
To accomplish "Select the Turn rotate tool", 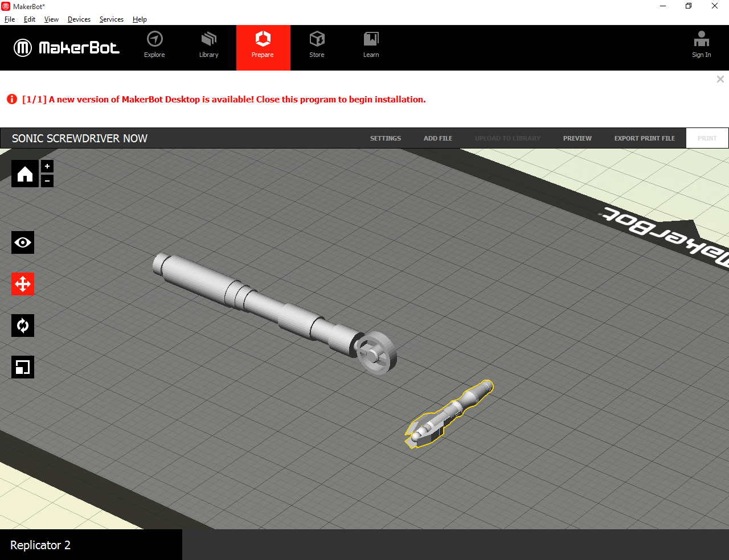I will click(23, 326).
